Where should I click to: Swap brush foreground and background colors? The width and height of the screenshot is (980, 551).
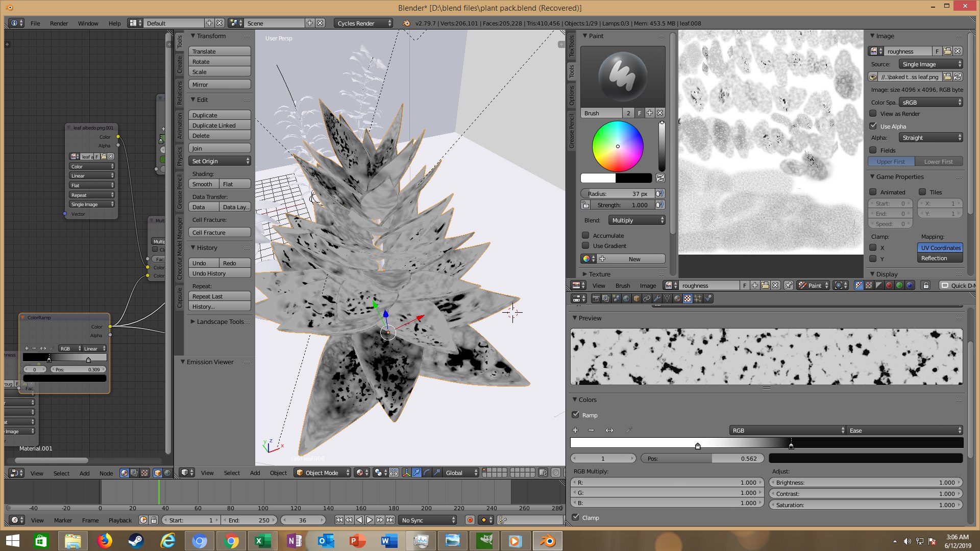[660, 178]
